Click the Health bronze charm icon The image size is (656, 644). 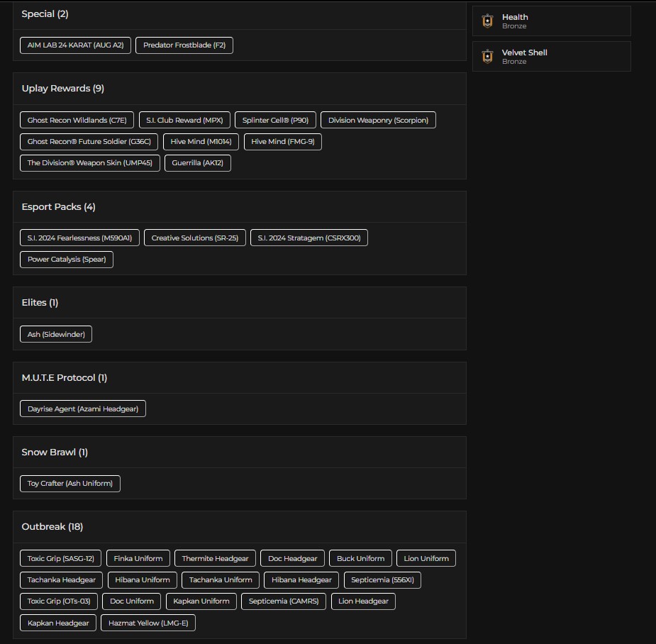click(487, 21)
